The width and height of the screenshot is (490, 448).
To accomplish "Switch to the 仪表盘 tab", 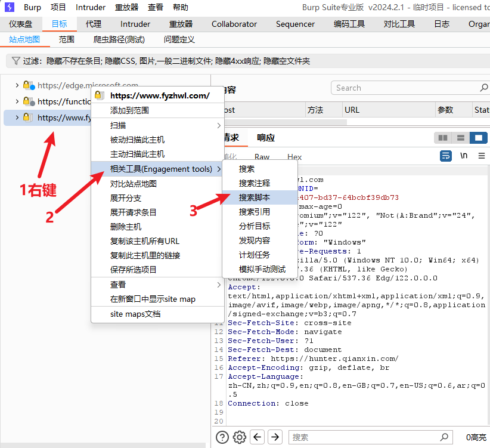I will pos(21,24).
